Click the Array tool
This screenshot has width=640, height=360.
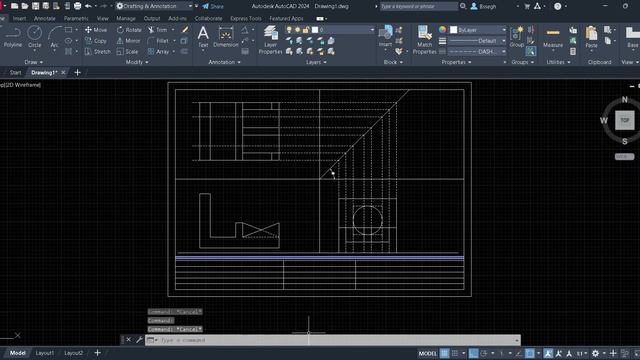point(158,51)
